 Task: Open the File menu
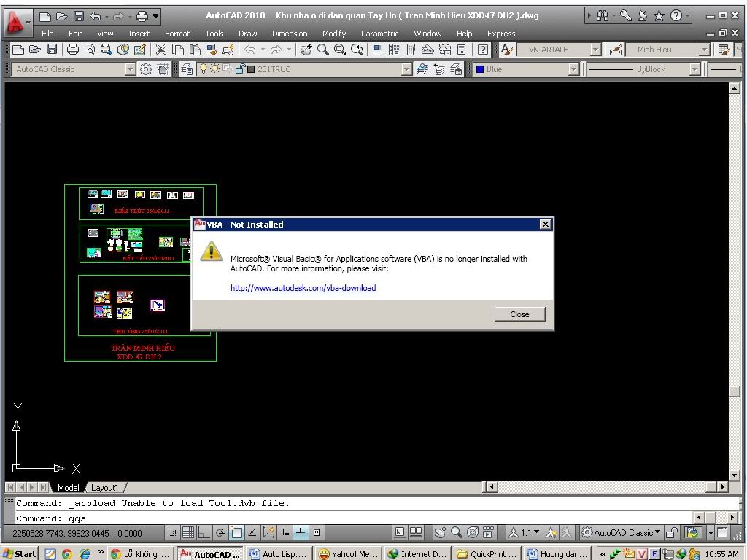pyautogui.click(x=47, y=34)
